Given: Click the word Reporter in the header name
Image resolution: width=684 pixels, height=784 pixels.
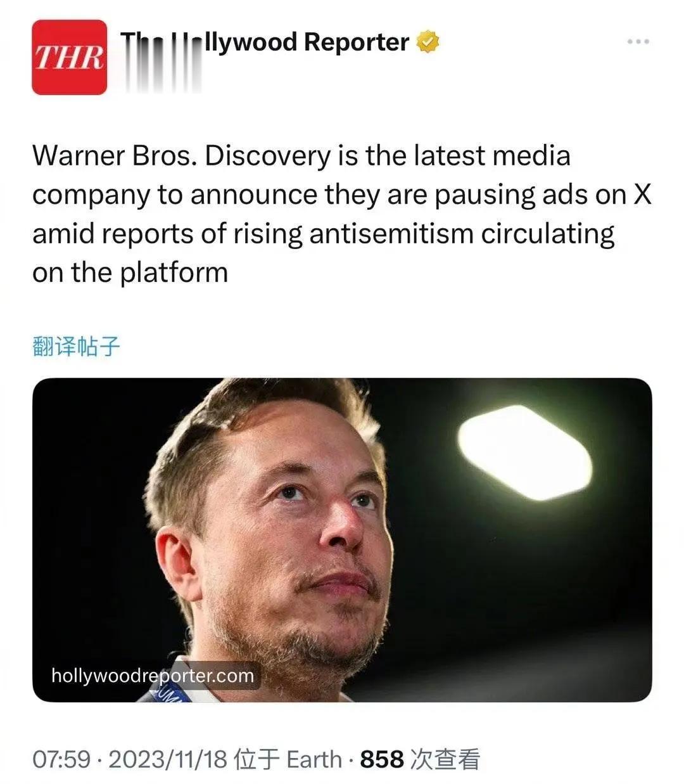Looking at the screenshot, I should [357, 42].
